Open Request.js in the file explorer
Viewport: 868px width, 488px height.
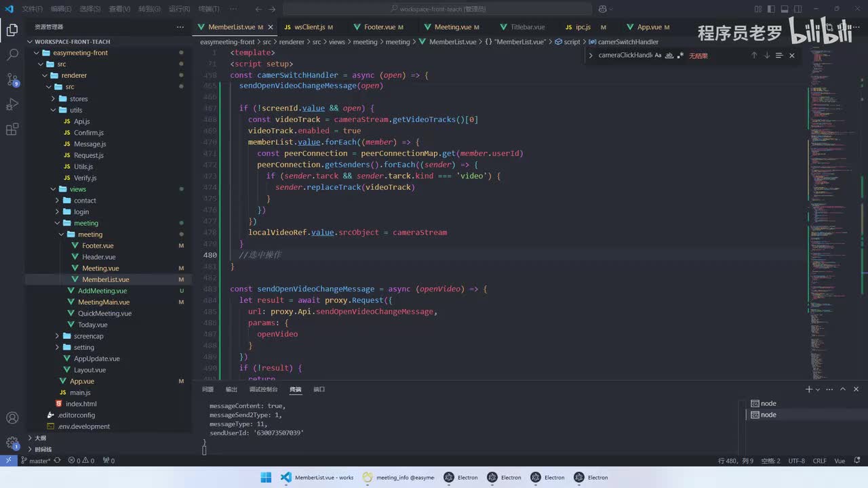89,155
